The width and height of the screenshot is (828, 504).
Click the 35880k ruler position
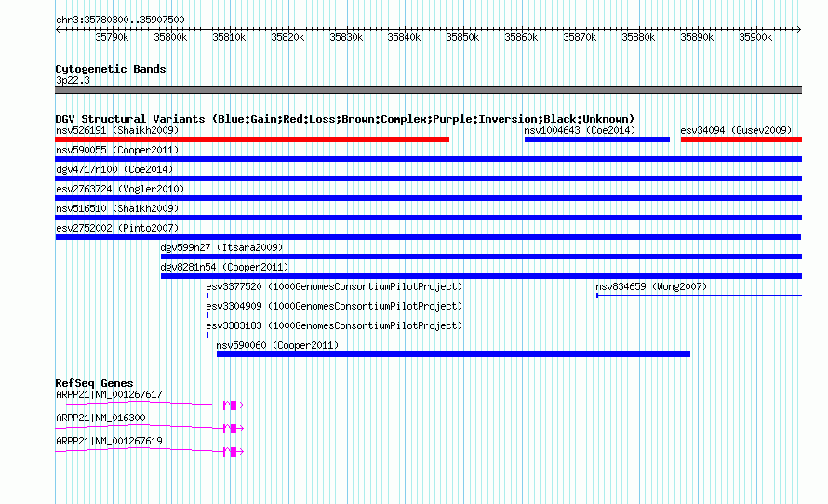[x=638, y=37]
